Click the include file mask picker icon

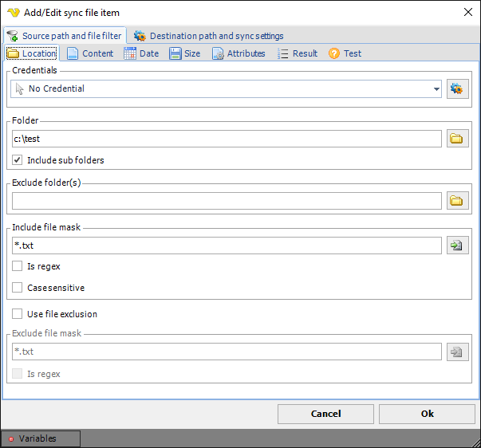click(457, 246)
